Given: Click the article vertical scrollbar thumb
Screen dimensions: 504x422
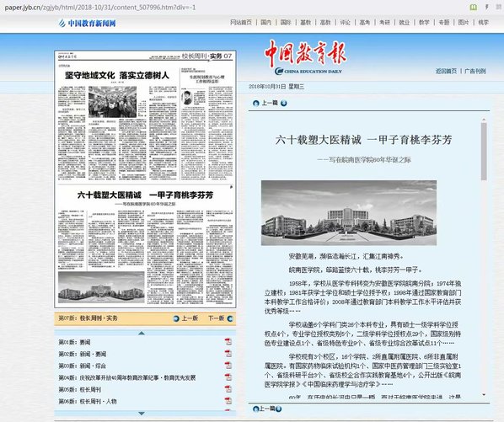Looking at the screenshot, I should click(484, 151).
